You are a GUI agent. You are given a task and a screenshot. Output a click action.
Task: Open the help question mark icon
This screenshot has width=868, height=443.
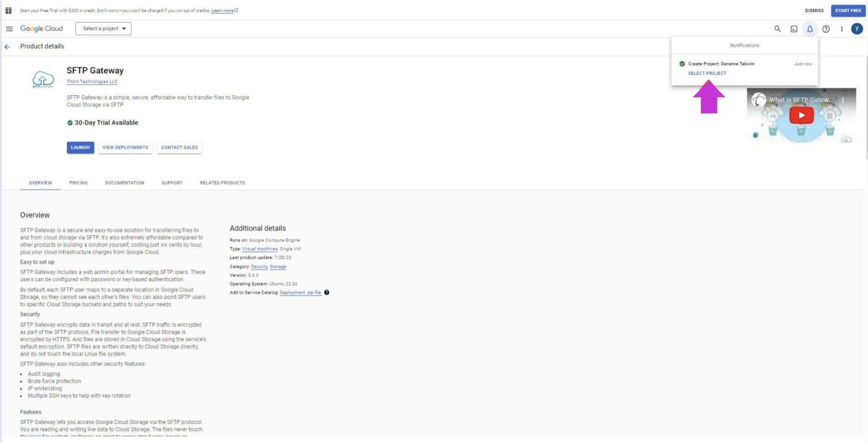826,29
